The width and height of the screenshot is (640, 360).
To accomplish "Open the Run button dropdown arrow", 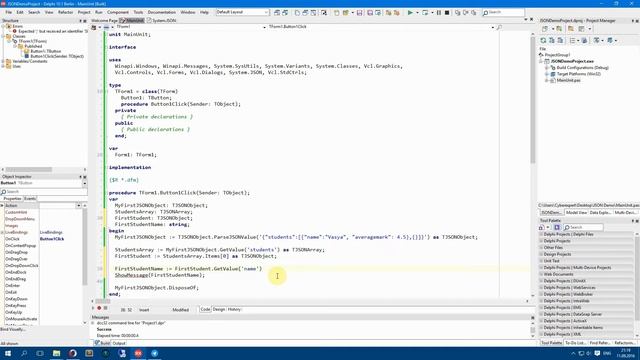I will [x=417, y=13].
